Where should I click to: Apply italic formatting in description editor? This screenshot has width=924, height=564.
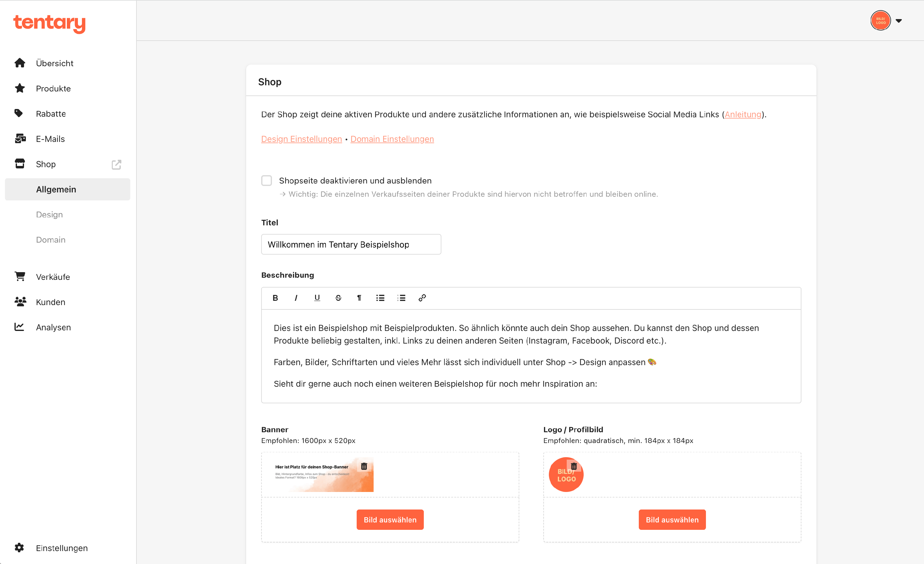click(x=296, y=298)
